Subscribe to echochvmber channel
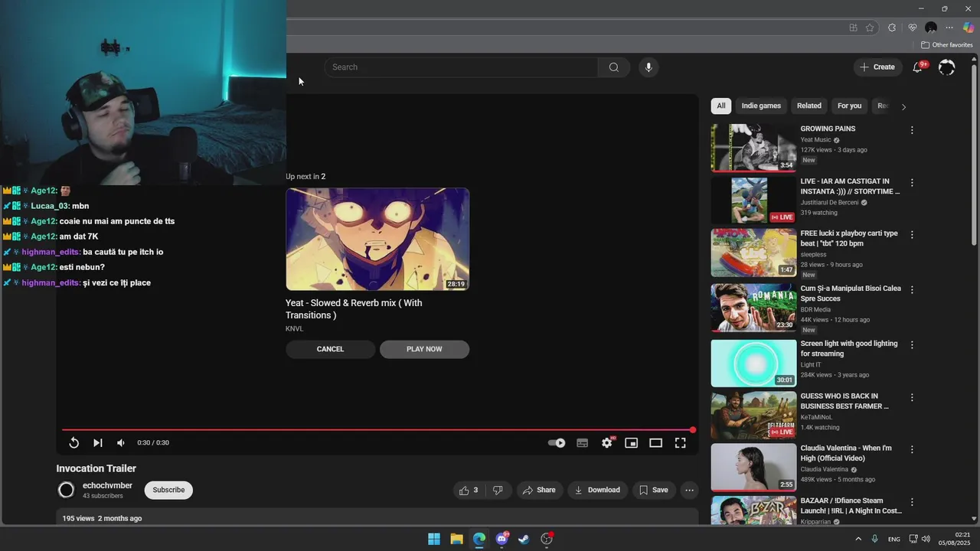Viewport: 980px width, 551px height. (168, 490)
